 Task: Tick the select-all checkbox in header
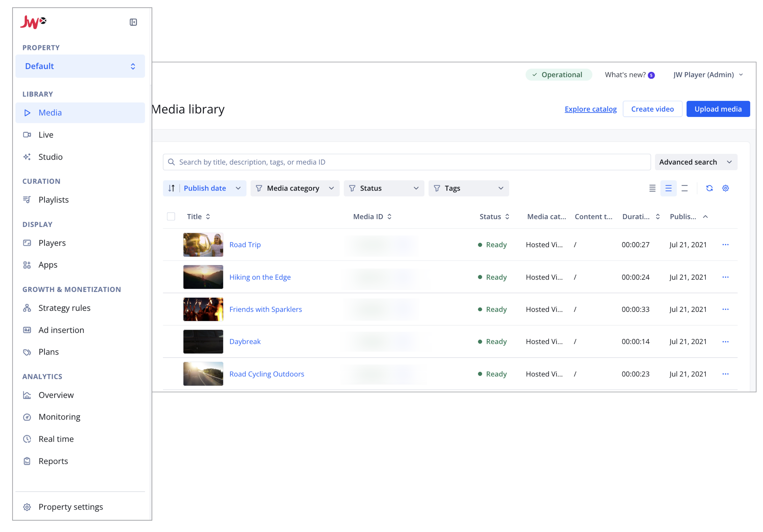(171, 217)
